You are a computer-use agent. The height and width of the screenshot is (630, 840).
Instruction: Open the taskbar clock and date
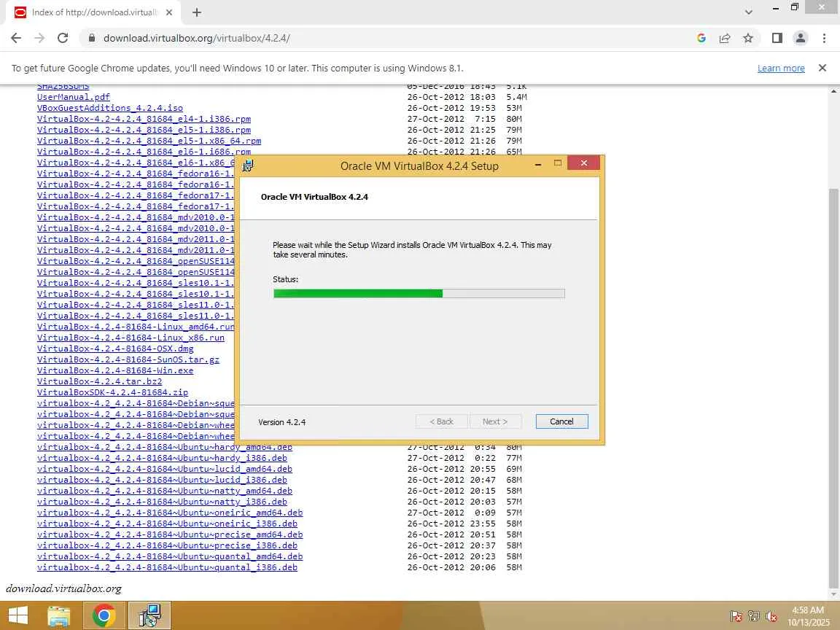[808, 616]
